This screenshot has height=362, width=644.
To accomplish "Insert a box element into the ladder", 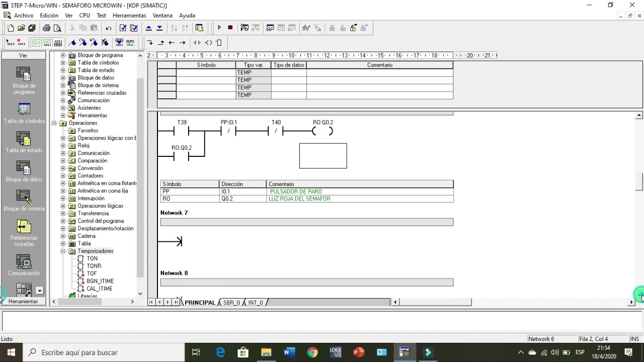I will click(x=219, y=43).
